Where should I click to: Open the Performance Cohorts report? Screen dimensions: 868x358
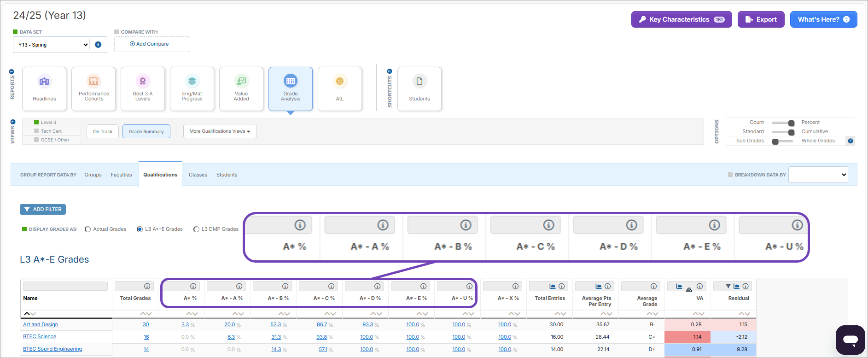93,89
